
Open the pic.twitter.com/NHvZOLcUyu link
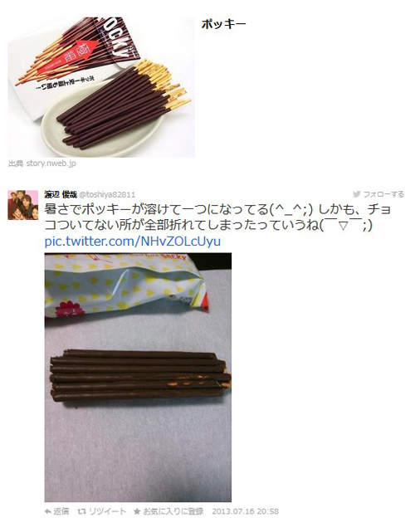[x=133, y=242]
